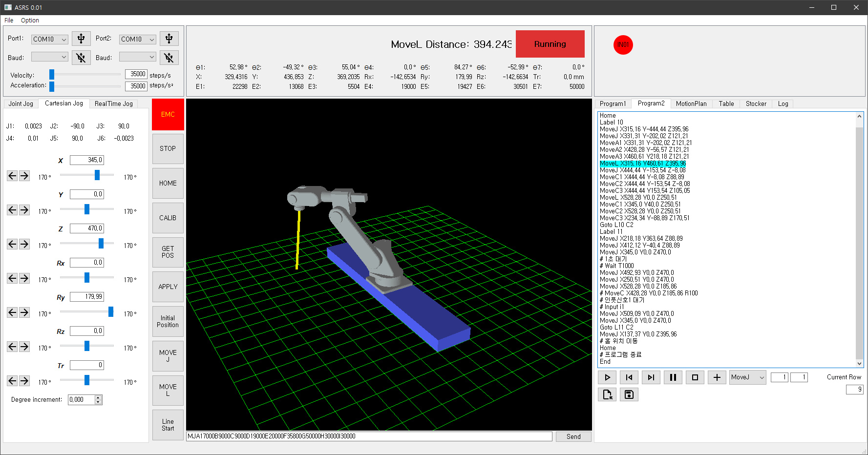Pause the running program
Screen dimensions: 868x455
[673, 377]
